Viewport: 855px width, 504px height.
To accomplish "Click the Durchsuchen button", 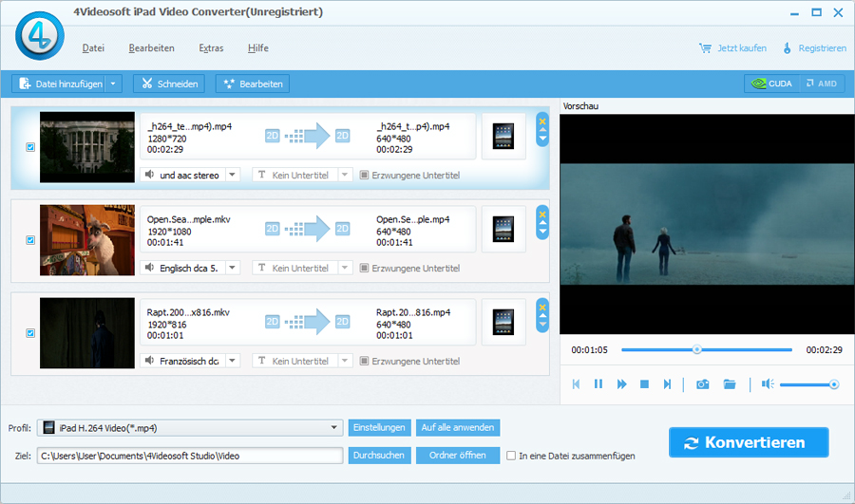I will pos(380,456).
